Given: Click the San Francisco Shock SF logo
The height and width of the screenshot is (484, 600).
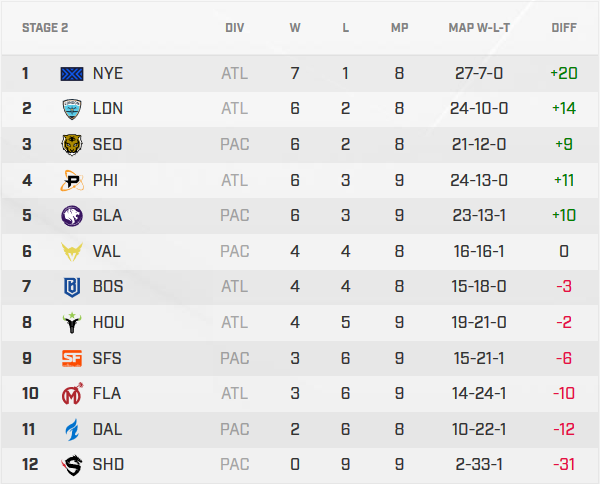Looking at the screenshot, I should click(73, 358).
